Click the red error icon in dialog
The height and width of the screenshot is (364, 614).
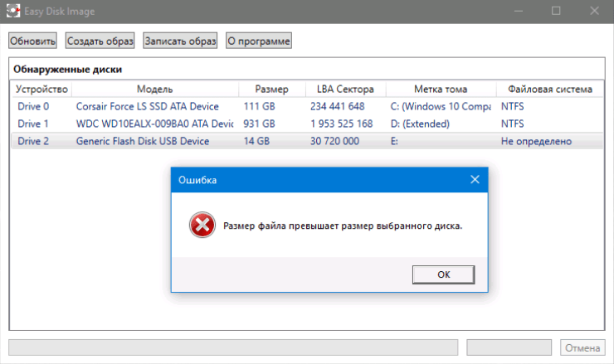[202, 225]
